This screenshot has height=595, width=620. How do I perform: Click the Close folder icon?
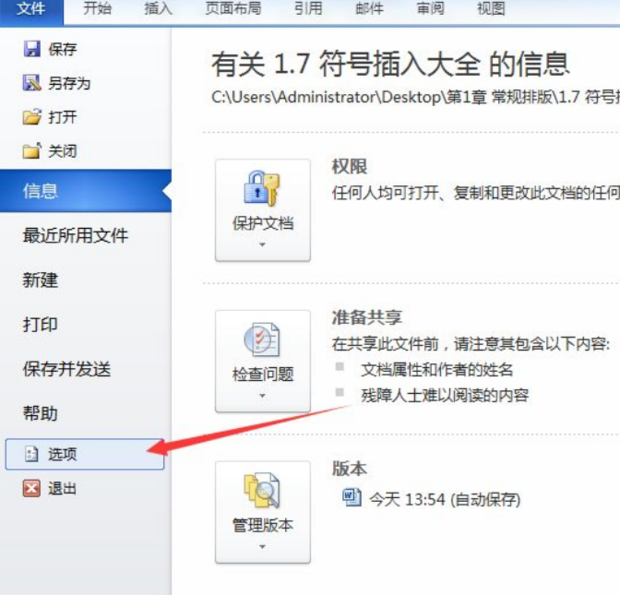pyautogui.click(x=32, y=151)
